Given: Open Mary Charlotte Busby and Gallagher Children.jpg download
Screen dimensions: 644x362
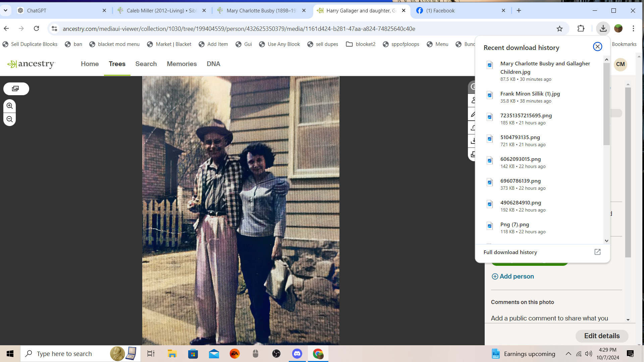Looking at the screenshot, I should pyautogui.click(x=545, y=67).
